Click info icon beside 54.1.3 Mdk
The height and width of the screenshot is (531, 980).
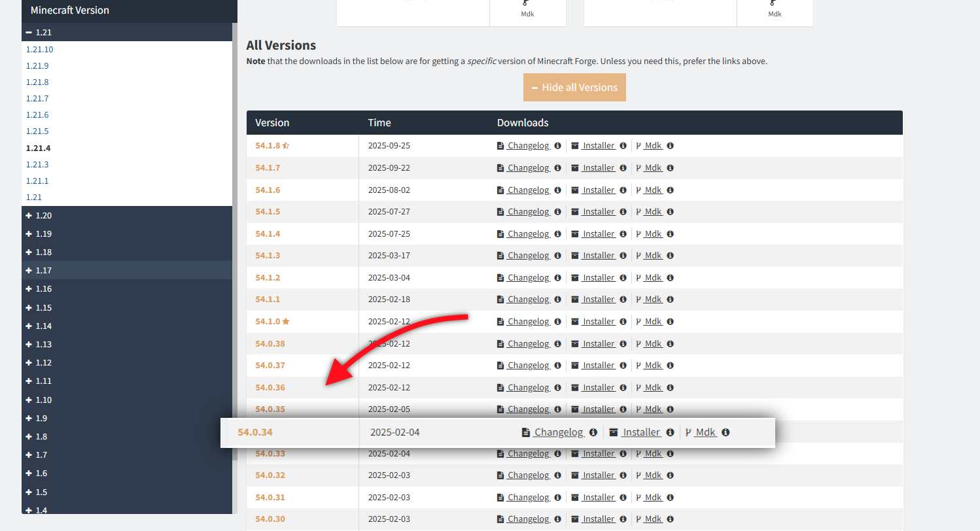point(670,256)
